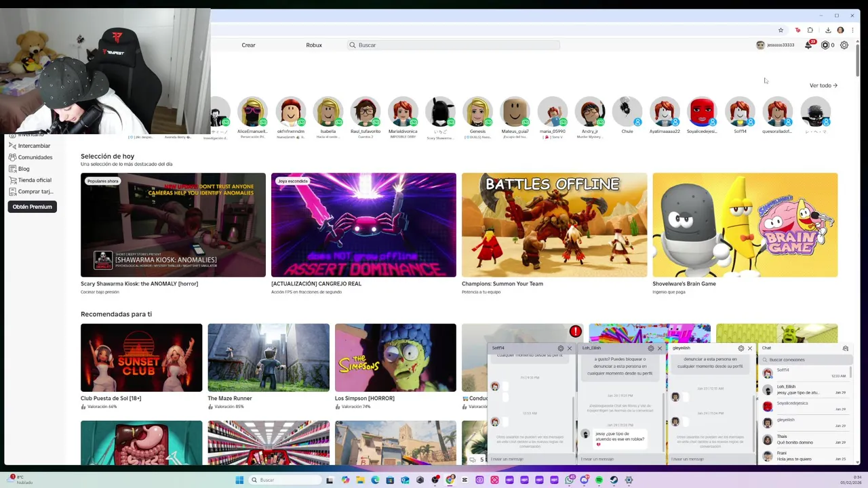Open settings gear in Loh_Eilish chat window
This screenshot has height=488, width=868.
(x=650, y=348)
